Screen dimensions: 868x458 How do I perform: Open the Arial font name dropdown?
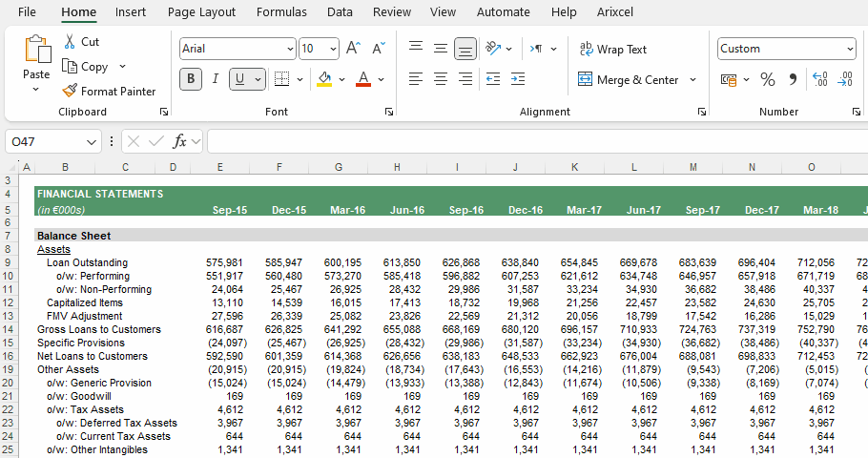click(290, 49)
